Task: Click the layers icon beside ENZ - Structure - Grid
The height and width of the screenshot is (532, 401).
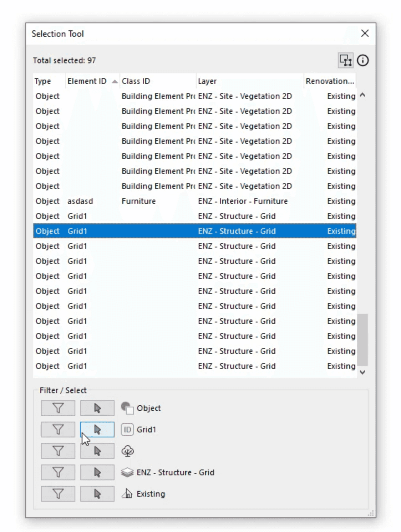Action: click(x=127, y=472)
